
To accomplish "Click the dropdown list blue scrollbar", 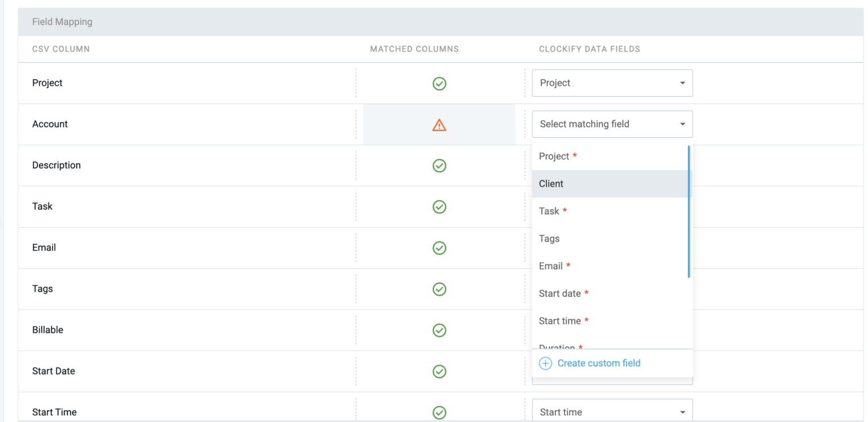I will point(689,211).
